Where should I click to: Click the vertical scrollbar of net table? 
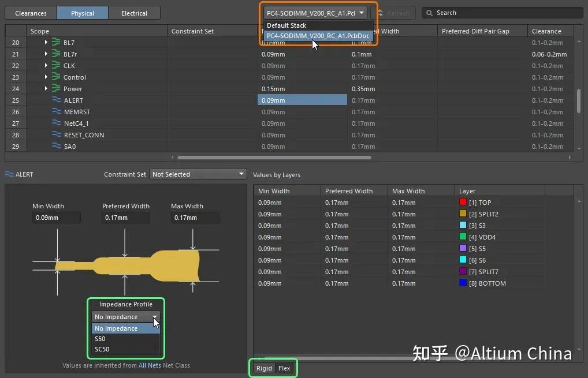579,100
